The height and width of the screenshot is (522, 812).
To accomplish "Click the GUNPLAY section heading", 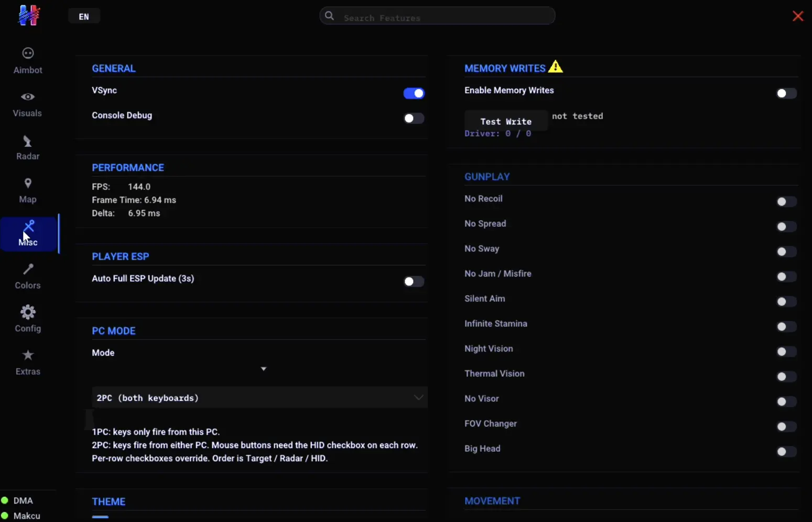I will [x=487, y=177].
